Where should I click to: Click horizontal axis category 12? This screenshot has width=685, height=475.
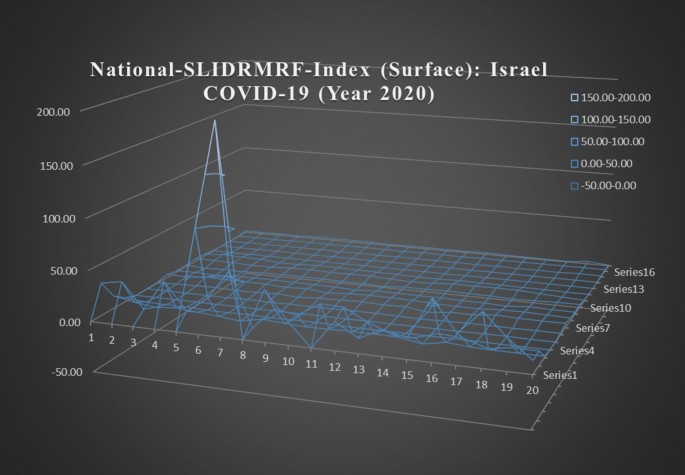[335, 367]
